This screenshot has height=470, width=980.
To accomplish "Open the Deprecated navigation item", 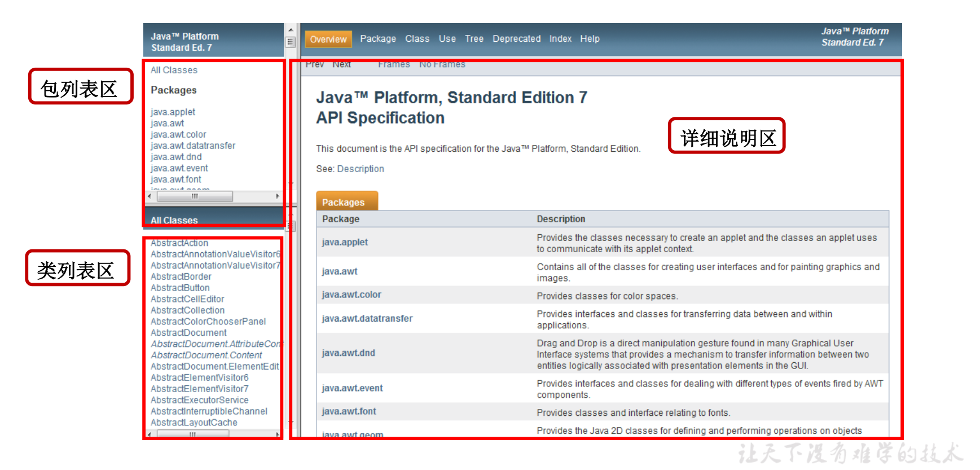I will pyautogui.click(x=516, y=39).
